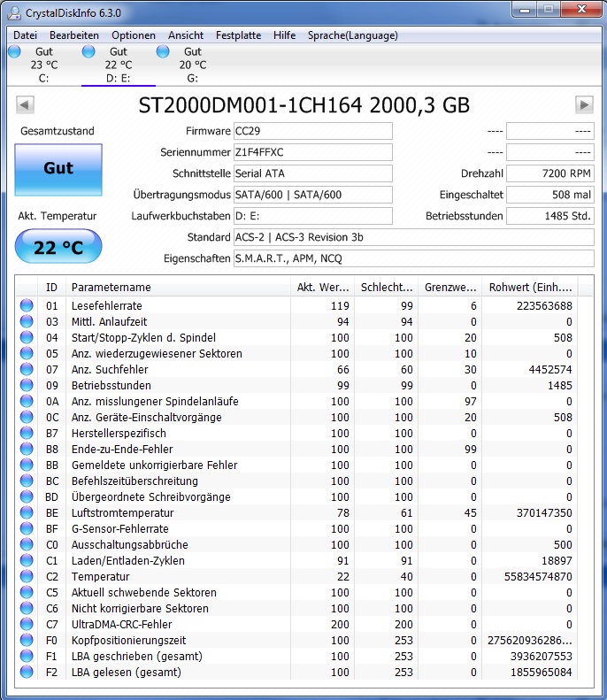Click the Eigenschaften field S.M.A.R.T., APM, NCQ
Viewport: 607px width, 700px height.
[x=414, y=258]
